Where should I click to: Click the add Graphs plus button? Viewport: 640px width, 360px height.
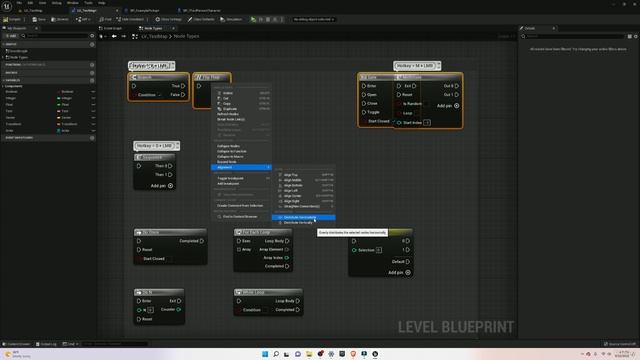coord(92,44)
